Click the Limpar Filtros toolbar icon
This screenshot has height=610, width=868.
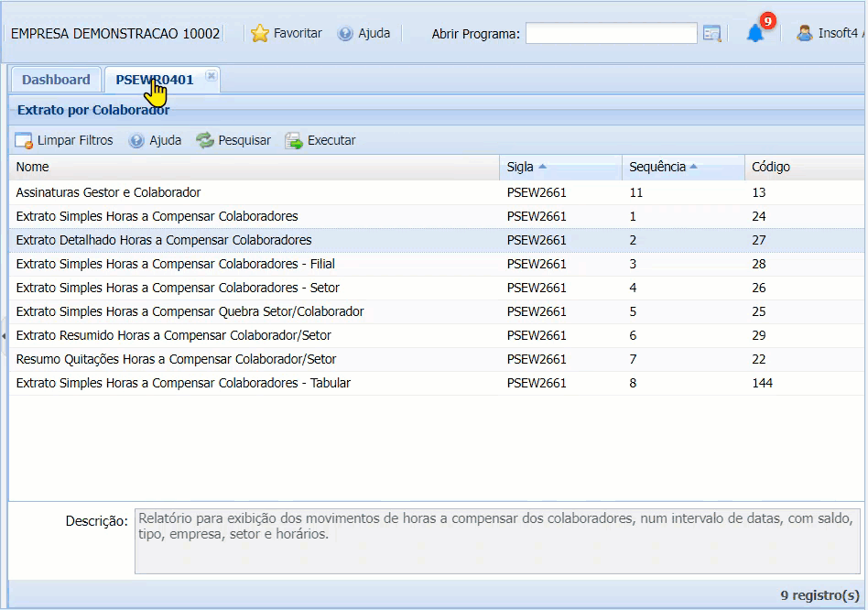click(x=24, y=141)
